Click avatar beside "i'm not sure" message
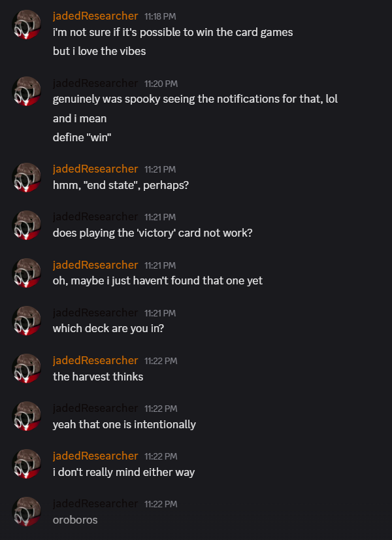Image resolution: width=392 pixels, height=540 pixels. (x=27, y=24)
